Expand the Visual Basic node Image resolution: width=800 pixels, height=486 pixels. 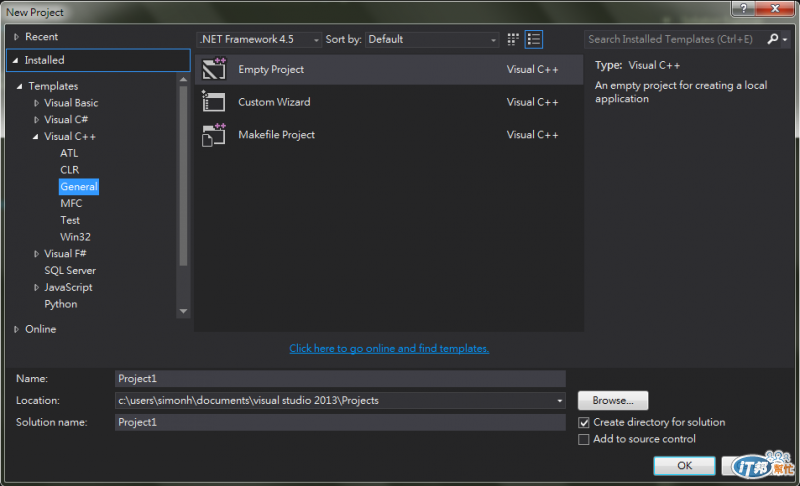pos(36,103)
